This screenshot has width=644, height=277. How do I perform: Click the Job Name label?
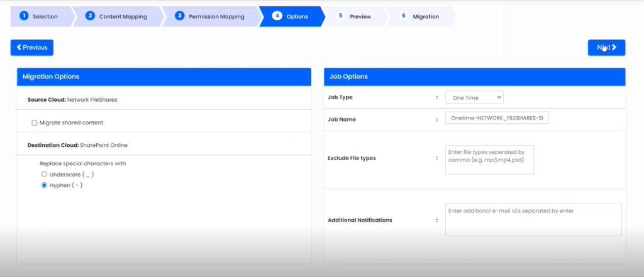[x=341, y=119]
